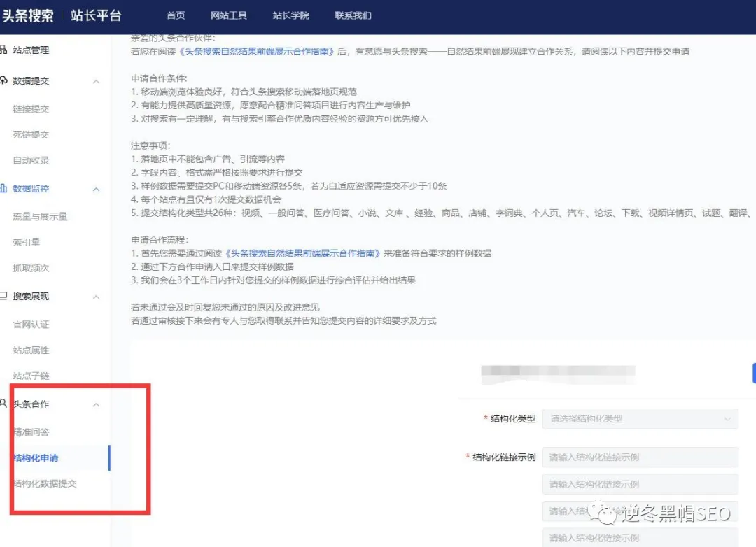This screenshot has width=756, height=547.
Task: Collapse the 头条合作 section chevron
Action: [96, 404]
